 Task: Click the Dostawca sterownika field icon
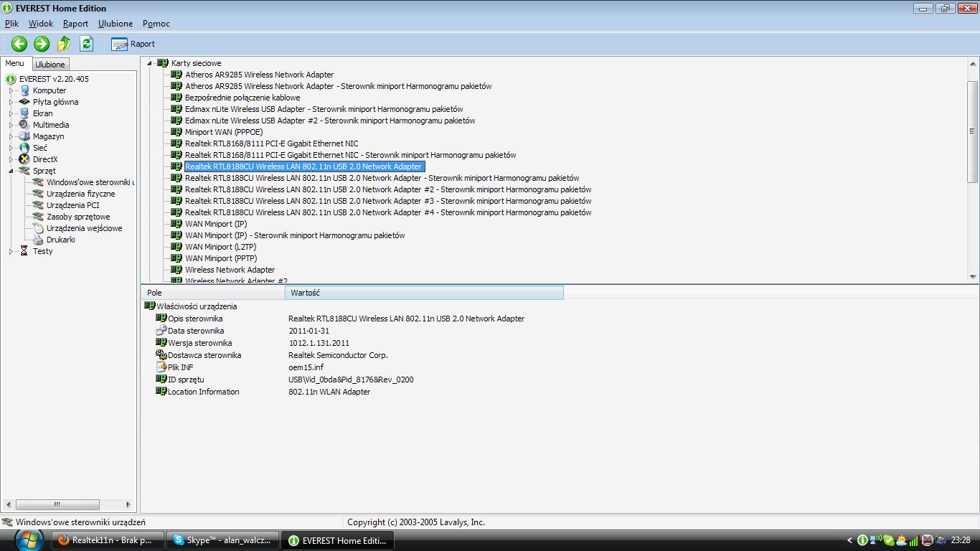pyautogui.click(x=161, y=355)
